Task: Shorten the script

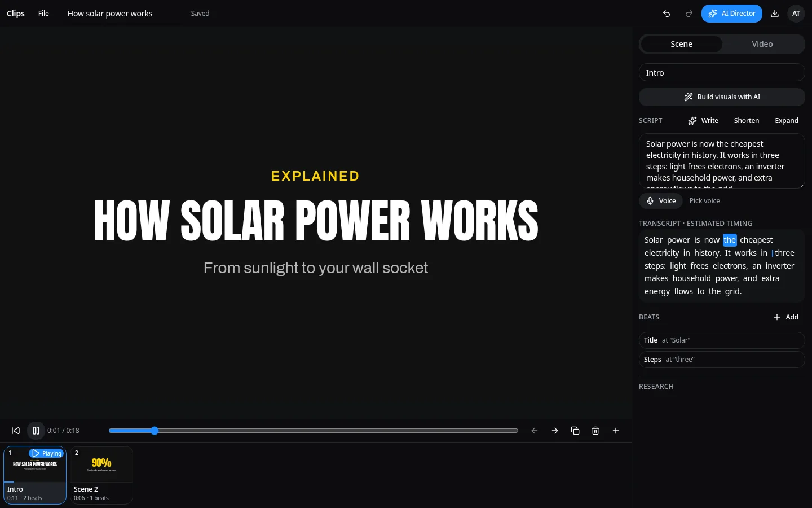Action: pos(747,121)
